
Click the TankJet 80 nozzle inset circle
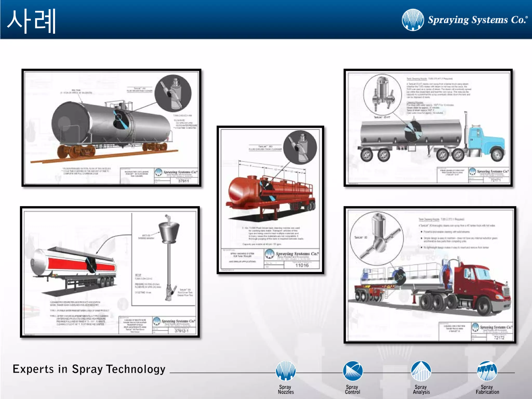pos(376,238)
